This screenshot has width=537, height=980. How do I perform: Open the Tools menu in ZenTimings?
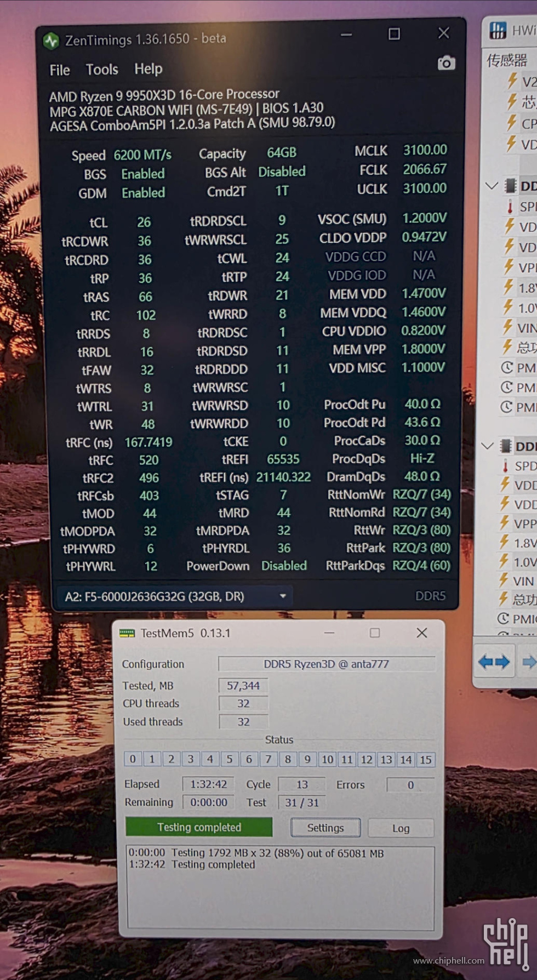(x=102, y=70)
